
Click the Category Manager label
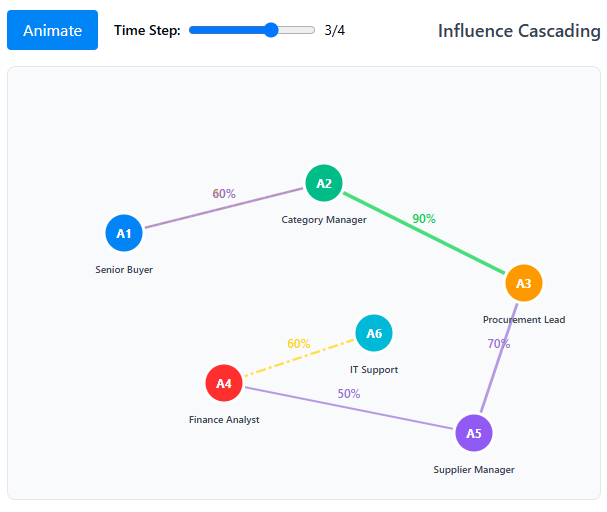click(x=324, y=220)
